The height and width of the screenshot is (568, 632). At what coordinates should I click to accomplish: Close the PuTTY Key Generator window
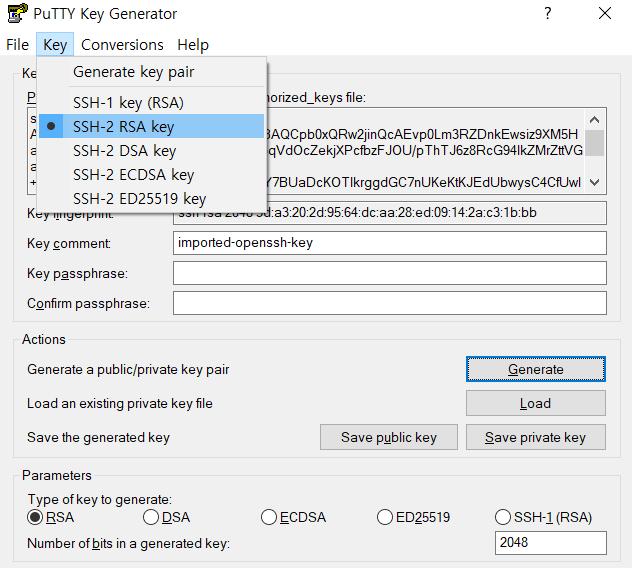(605, 13)
